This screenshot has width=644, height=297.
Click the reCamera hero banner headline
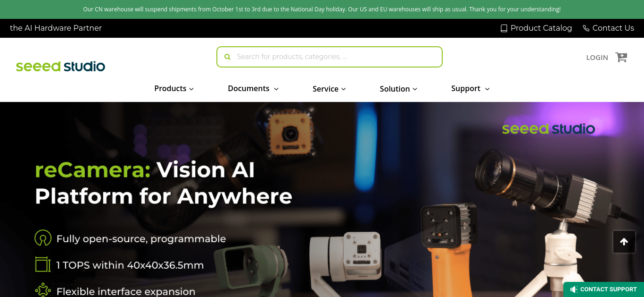pyautogui.click(x=164, y=183)
